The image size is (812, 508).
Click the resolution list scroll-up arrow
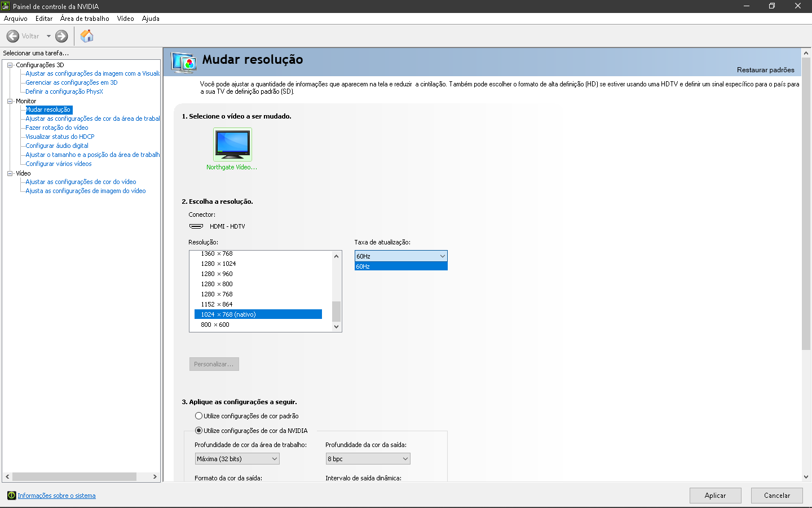(x=336, y=256)
